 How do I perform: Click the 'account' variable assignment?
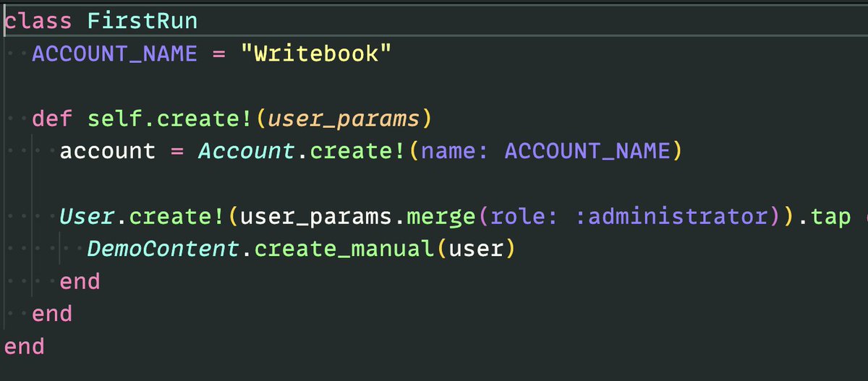coord(108,151)
